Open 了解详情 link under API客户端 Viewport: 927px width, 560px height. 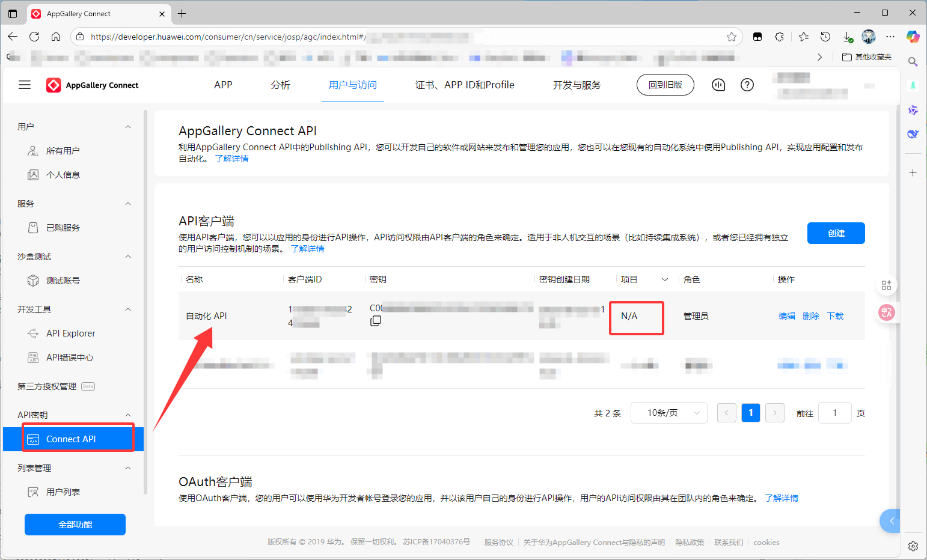coord(307,249)
